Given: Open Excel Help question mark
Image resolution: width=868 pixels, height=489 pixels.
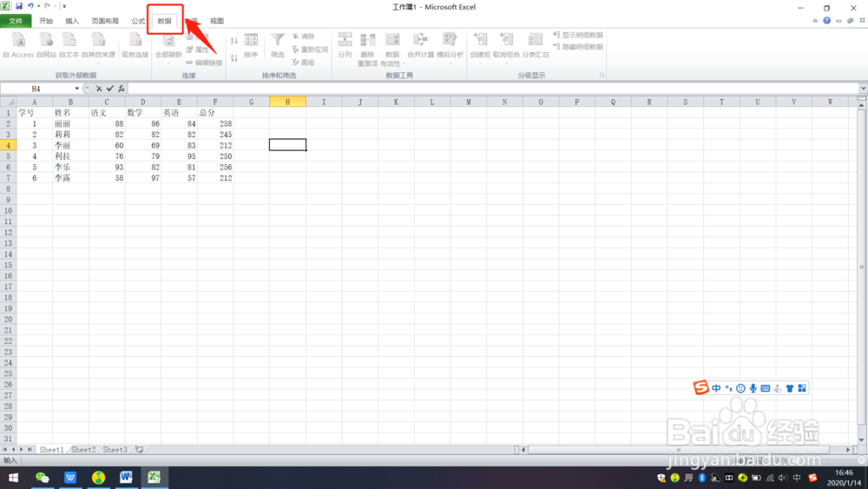Looking at the screenshot, I should click(826, 21).
